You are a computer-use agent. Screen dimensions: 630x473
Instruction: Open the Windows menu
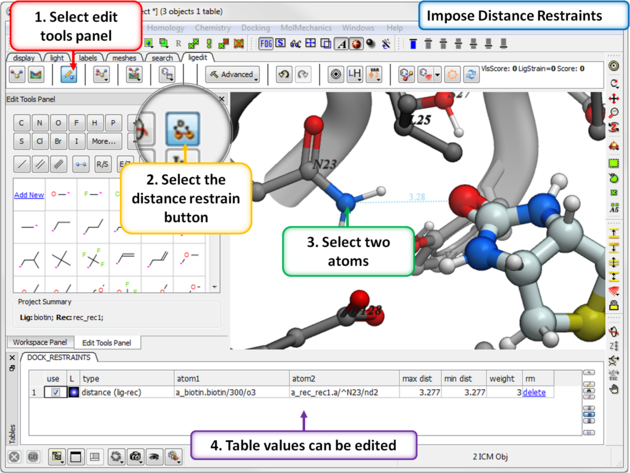(x=358, y=28)
